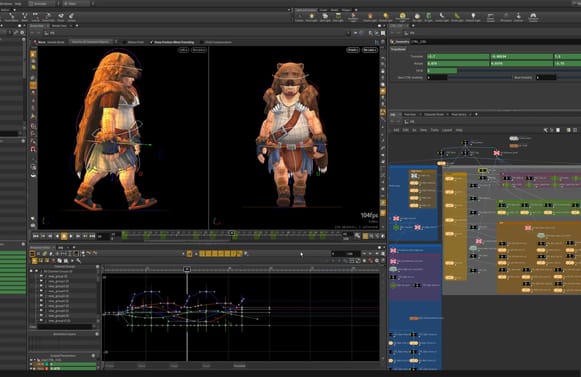Add an Ambient Light from the shelf

[x=473, y=17]
